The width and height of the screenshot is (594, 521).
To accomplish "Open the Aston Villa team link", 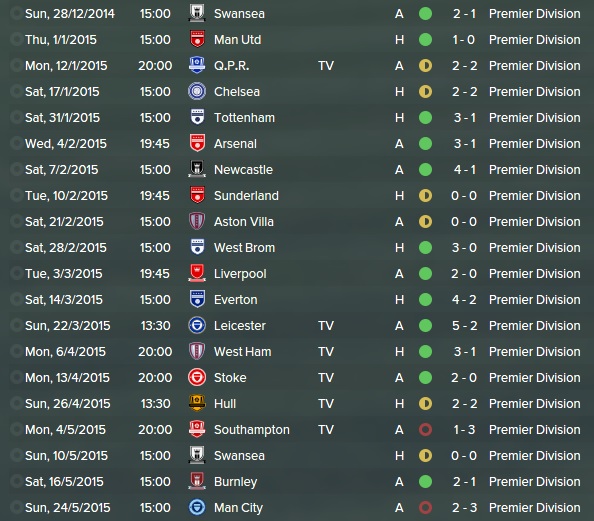I will [x=244, y=221].
